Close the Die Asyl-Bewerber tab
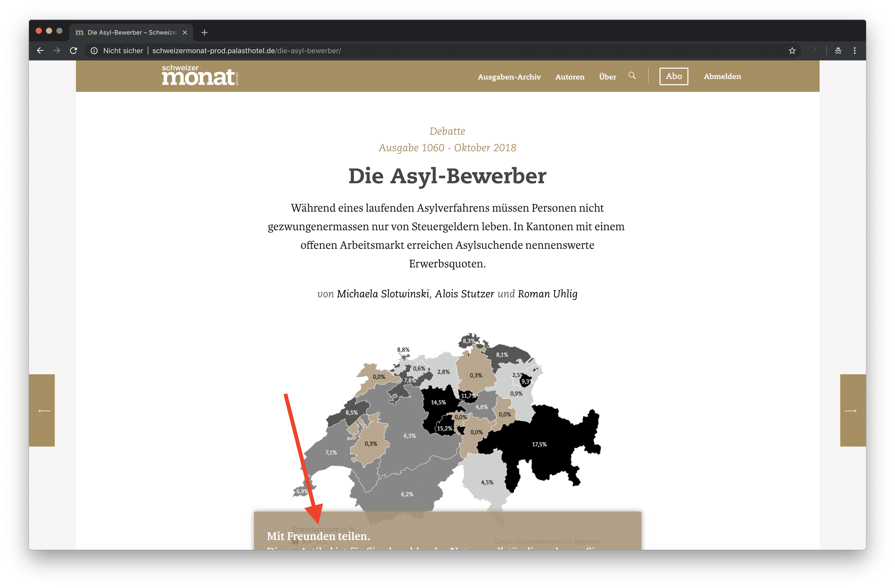This screenshot has height=588, width=895. [x=185, y=33]
